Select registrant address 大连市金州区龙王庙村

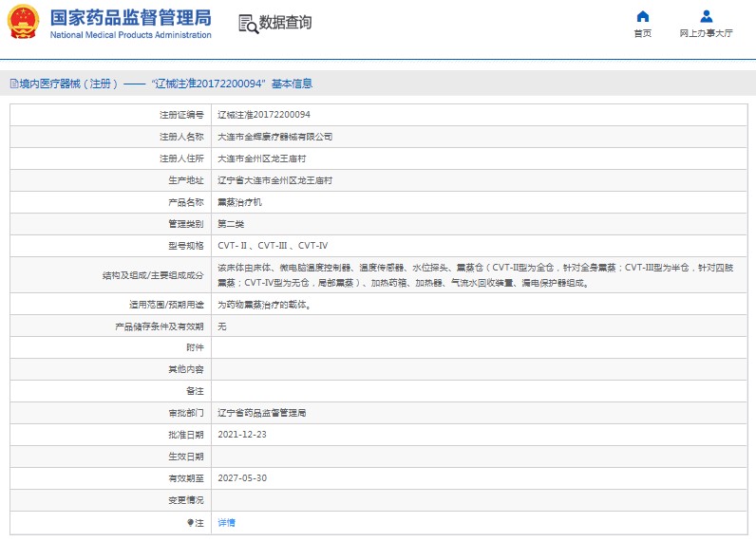262,159
